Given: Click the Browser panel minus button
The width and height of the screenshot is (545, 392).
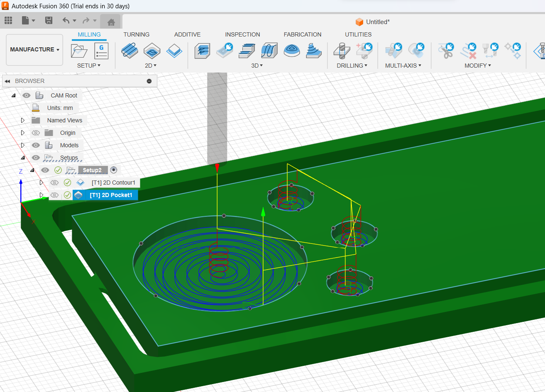Looking at the screenshot, I should [x=149, y=81].
